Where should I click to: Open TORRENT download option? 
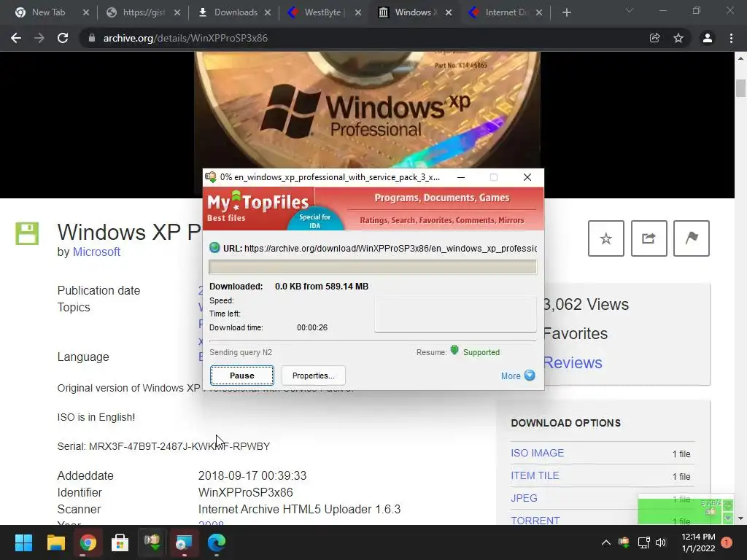[535, 520]
